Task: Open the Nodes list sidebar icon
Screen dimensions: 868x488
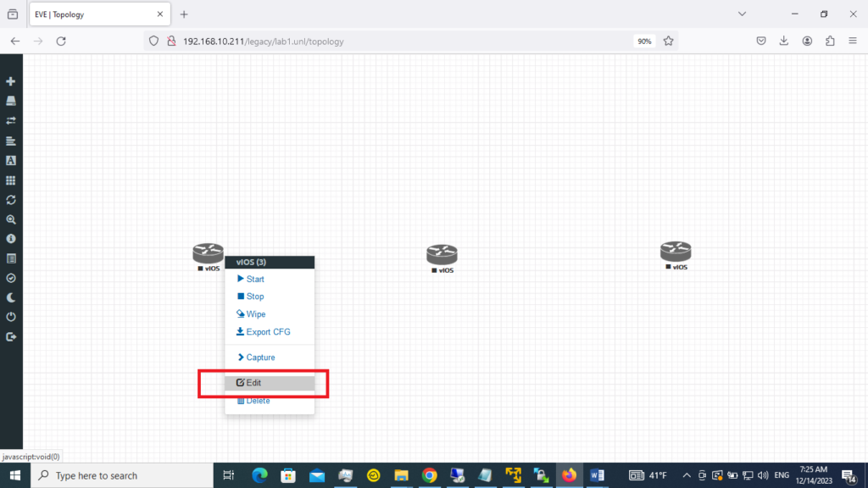Action: (10, 102)
